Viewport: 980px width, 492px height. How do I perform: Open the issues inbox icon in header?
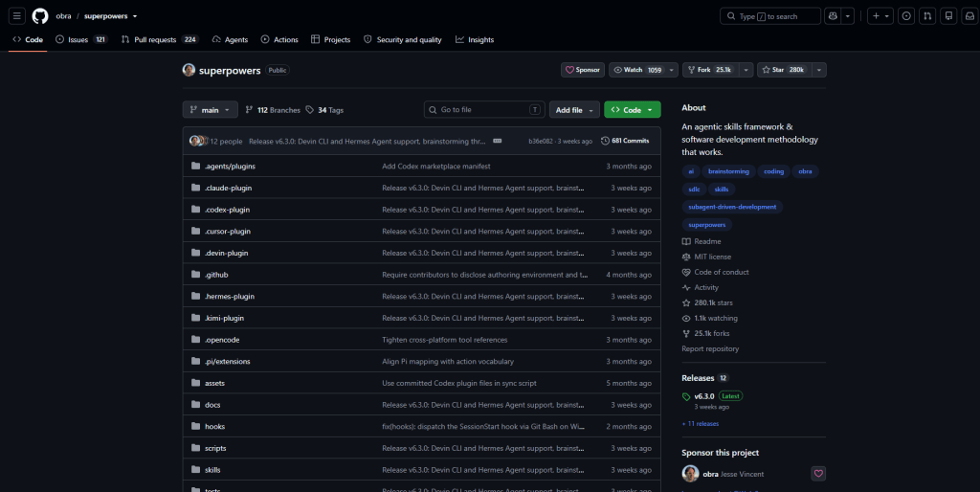(906, 16)
